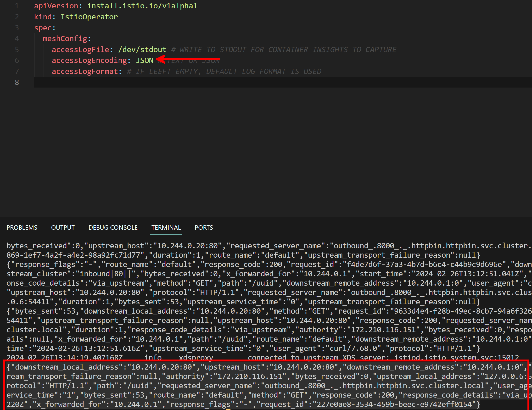Switch to the PROBLEMS panel tab
The image size is (532, 410).
(22, 227)
